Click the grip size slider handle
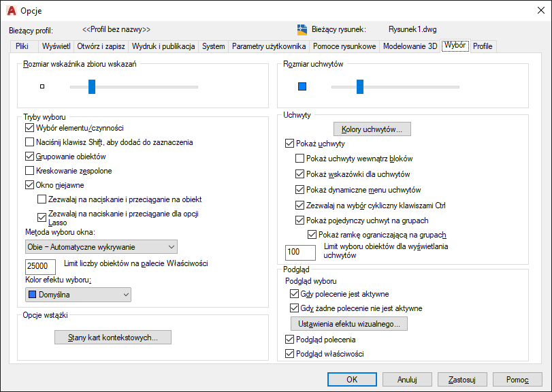This screenshot has width=552, height=392. 360,86
